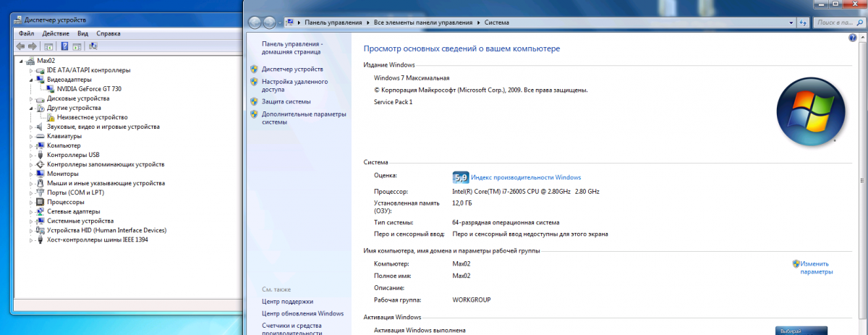Screen dimensions: 868x335
Task: Click the shield icon beside Изменить параметры
Action: 796,264
